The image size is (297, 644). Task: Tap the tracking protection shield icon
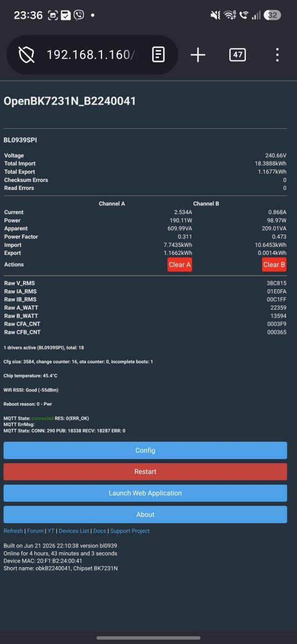(x=26, y=55)
